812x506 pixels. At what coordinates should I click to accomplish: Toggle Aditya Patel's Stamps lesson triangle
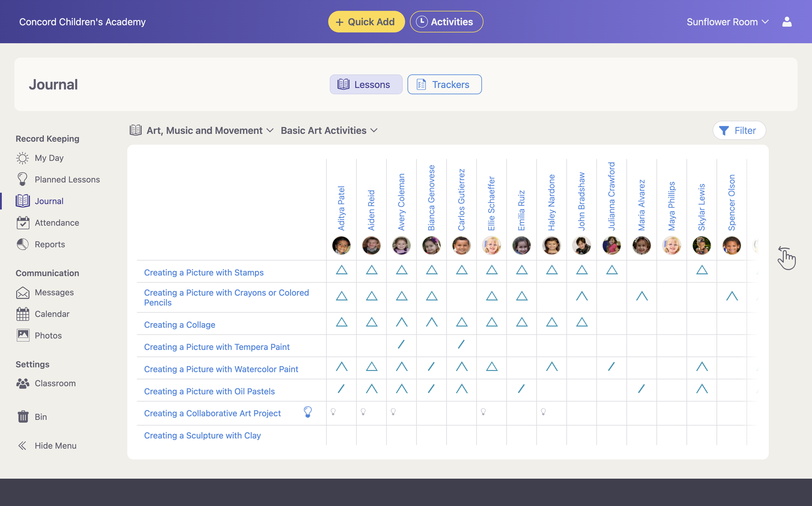point(341,270)
